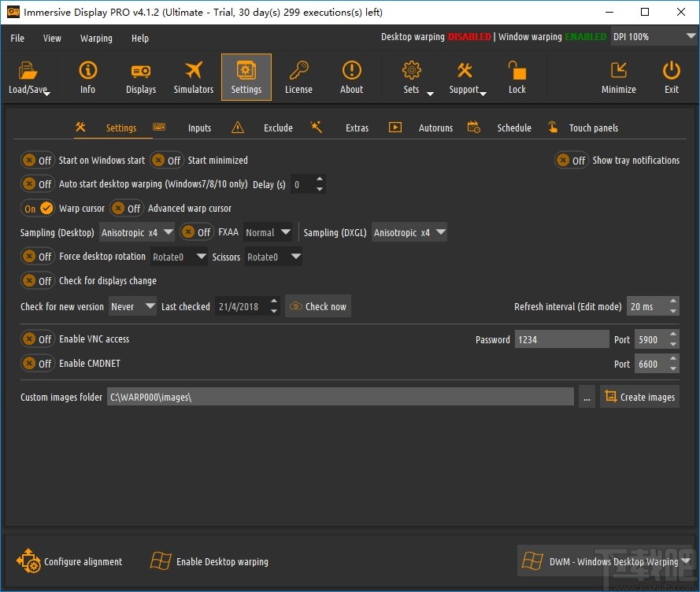Viewport: 700px width, 592px height.
Task: Click the play icon beside Autoruns
Action: 395,128
